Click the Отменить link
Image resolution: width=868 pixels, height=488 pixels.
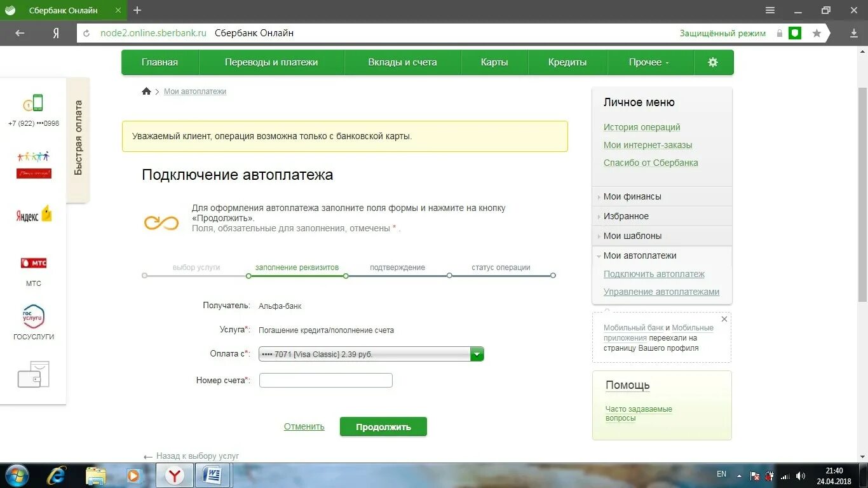pos(304,426)
